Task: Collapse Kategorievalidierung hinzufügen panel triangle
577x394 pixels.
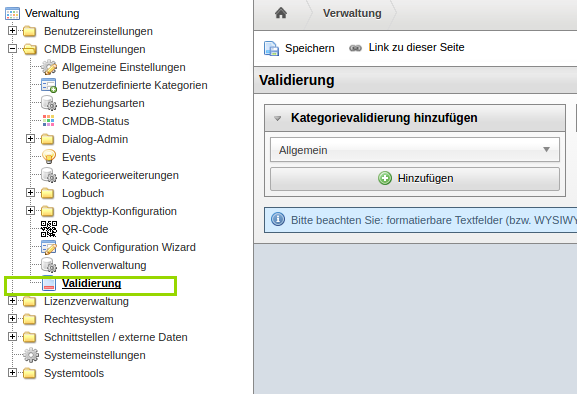Action: click(x=277, y=118)
